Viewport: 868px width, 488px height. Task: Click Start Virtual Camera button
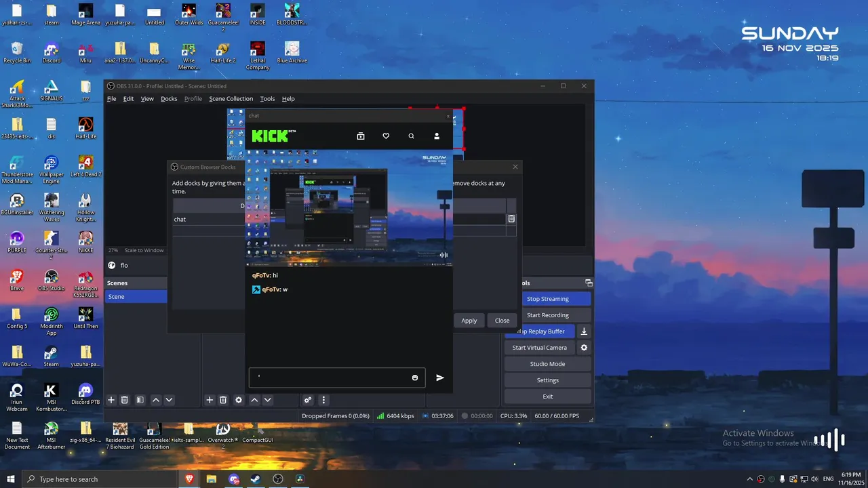coord(540,348)
